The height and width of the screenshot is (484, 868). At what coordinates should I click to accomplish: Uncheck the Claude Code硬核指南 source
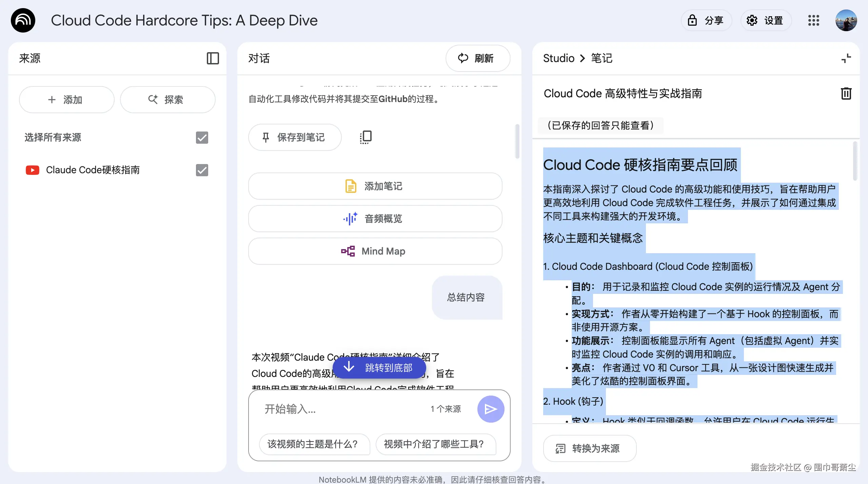pos(202,170)
